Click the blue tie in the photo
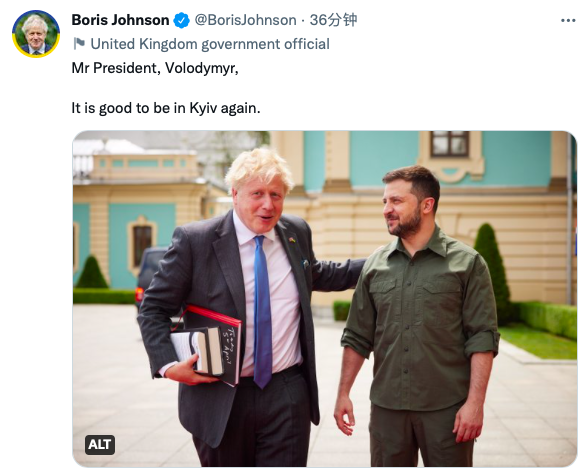The width and height of the screenshot is (587, 475). [262, 311]
